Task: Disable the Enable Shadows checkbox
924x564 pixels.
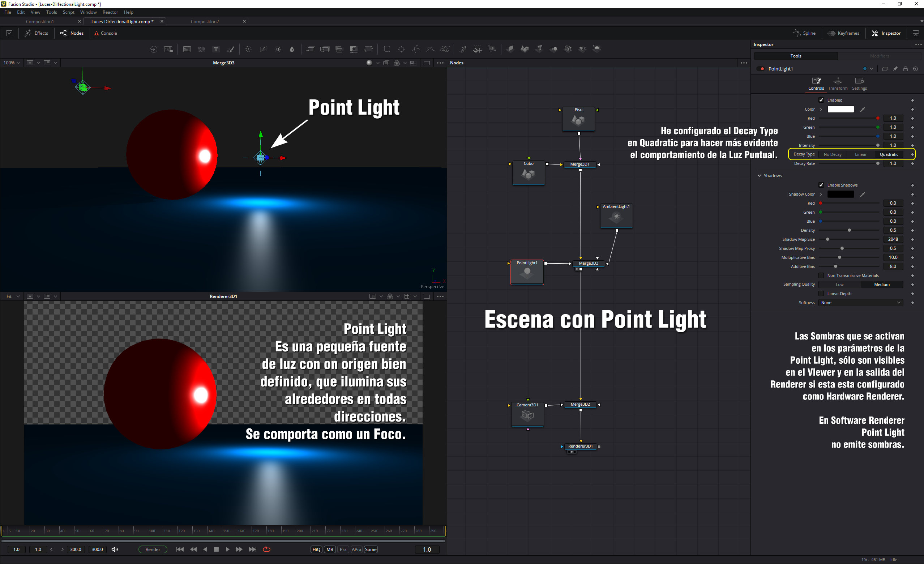Action: [821, 185]
